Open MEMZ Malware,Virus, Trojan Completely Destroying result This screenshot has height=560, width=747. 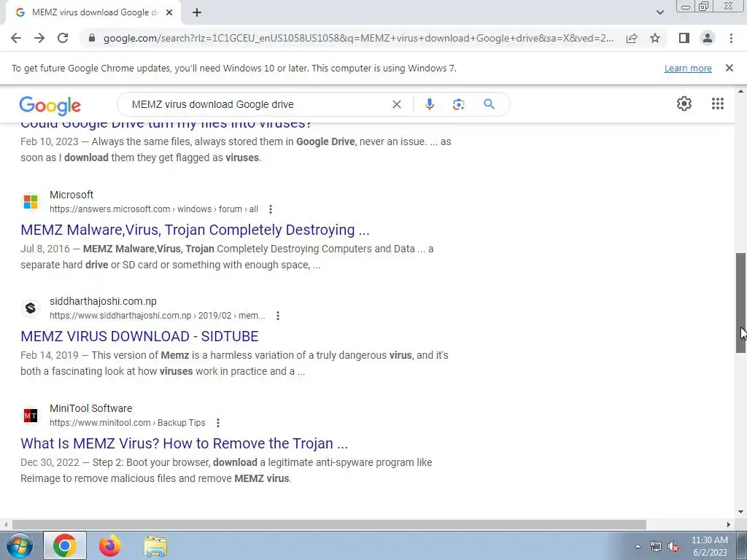tap(195, 230)
